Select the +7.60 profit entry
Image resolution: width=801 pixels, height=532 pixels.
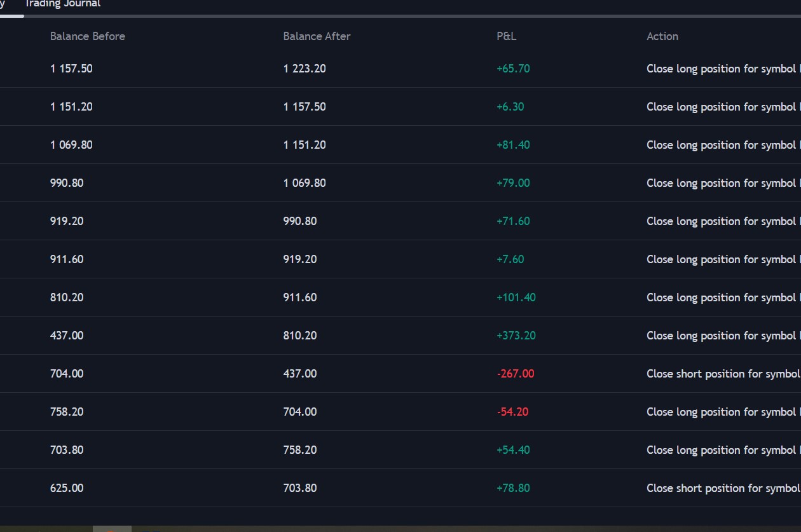pos(510,259)
